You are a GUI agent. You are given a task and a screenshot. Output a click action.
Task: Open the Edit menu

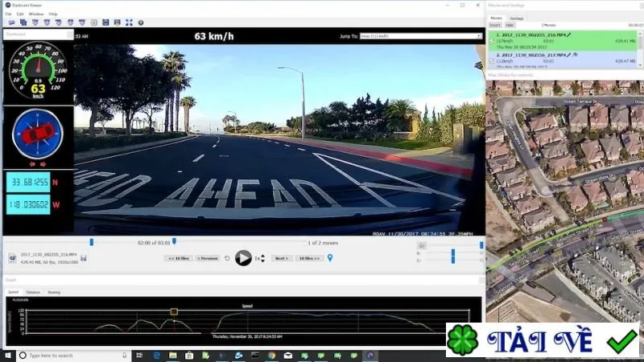point(19,14)
